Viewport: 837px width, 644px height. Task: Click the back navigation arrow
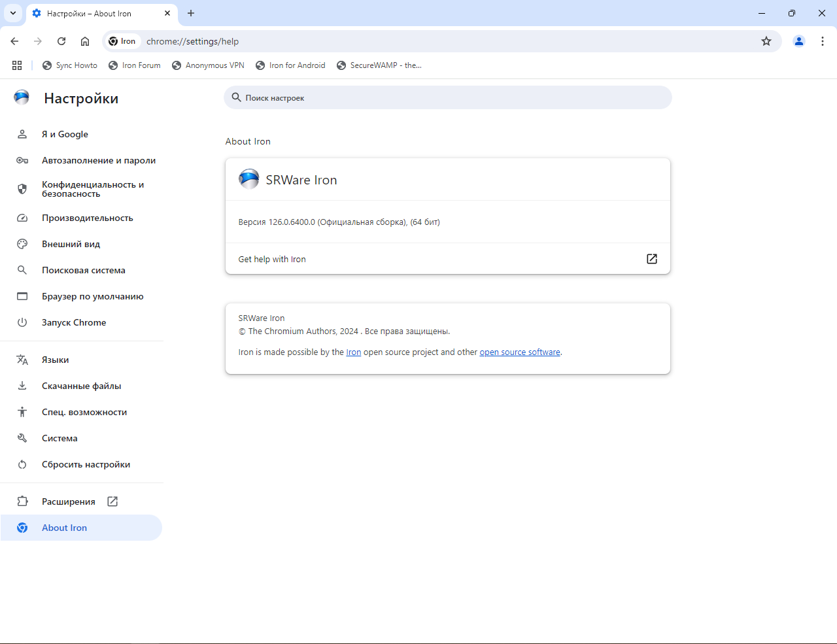[14, 41]
